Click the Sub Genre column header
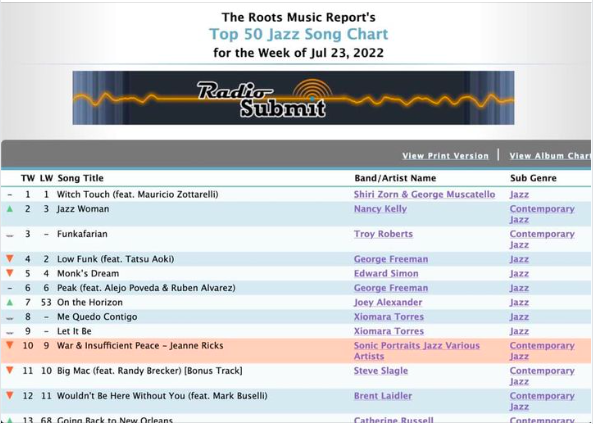This screenshot has height=424, width=593. coord(533,178)
